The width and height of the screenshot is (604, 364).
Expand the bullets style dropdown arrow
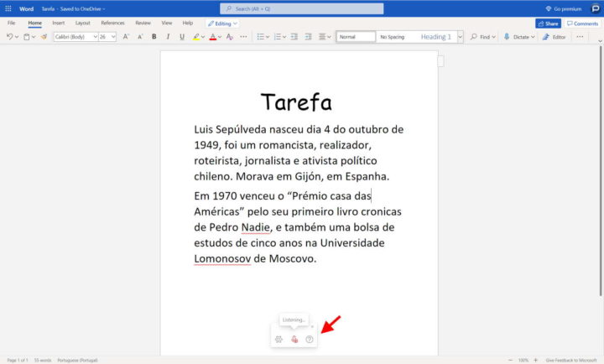click(268, 37)
